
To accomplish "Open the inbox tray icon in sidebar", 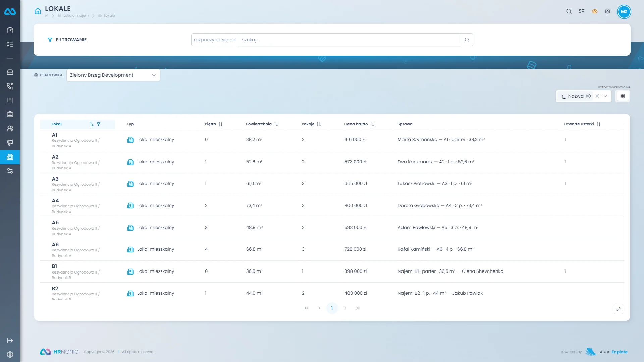I will coord(10,72).
